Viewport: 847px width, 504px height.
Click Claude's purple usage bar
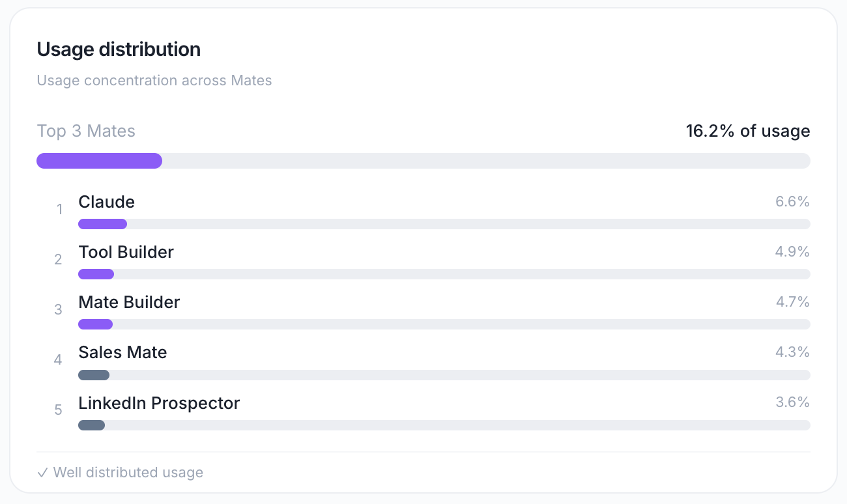[102, 224]
